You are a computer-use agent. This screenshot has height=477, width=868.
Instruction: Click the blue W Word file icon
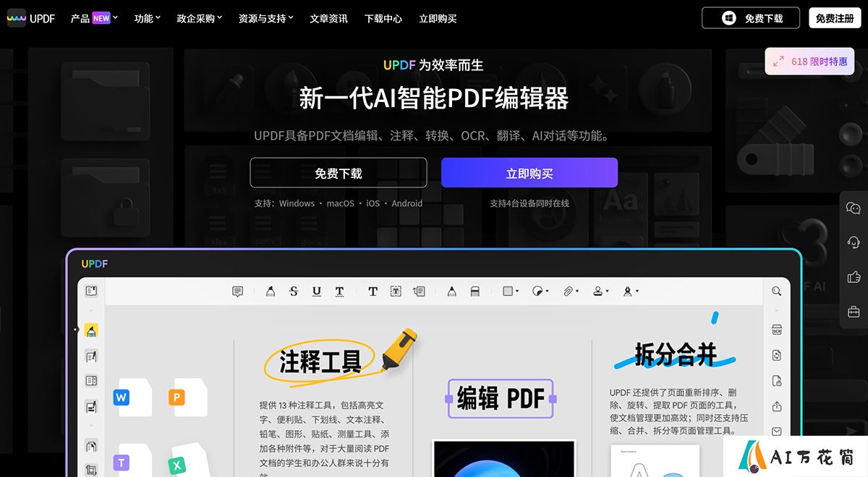(121, 397)
